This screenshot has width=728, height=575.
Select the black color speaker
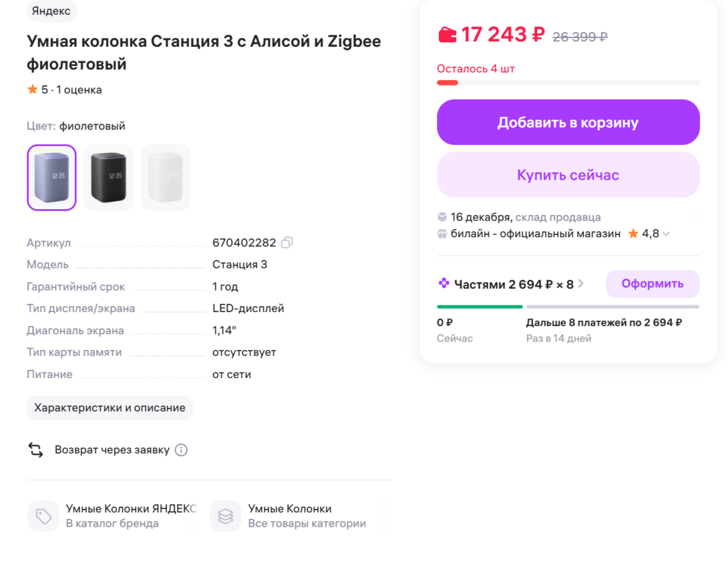(x=108, y=178)
